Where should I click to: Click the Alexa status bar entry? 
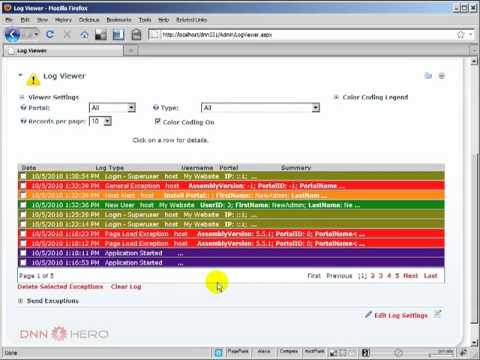264,351
